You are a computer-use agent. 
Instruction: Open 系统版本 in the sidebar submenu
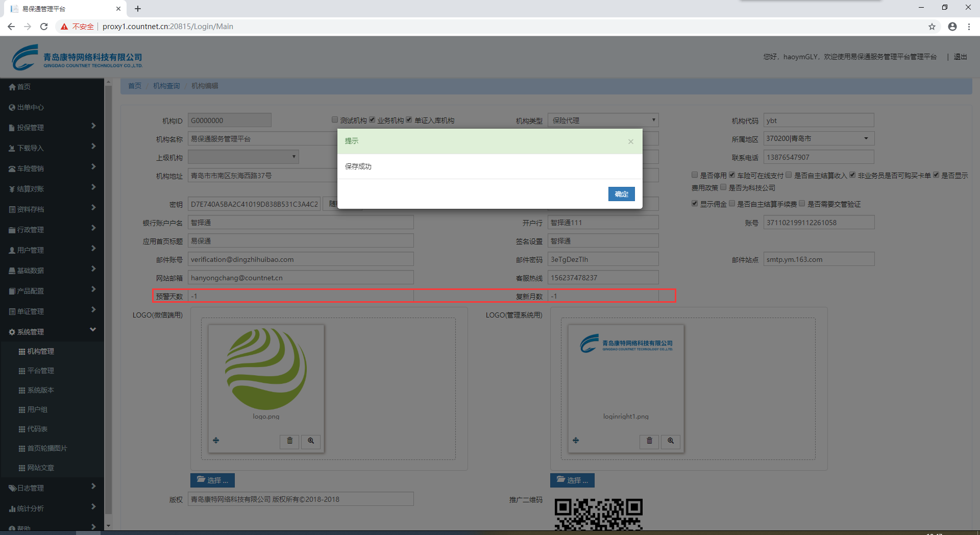(41, 391)
